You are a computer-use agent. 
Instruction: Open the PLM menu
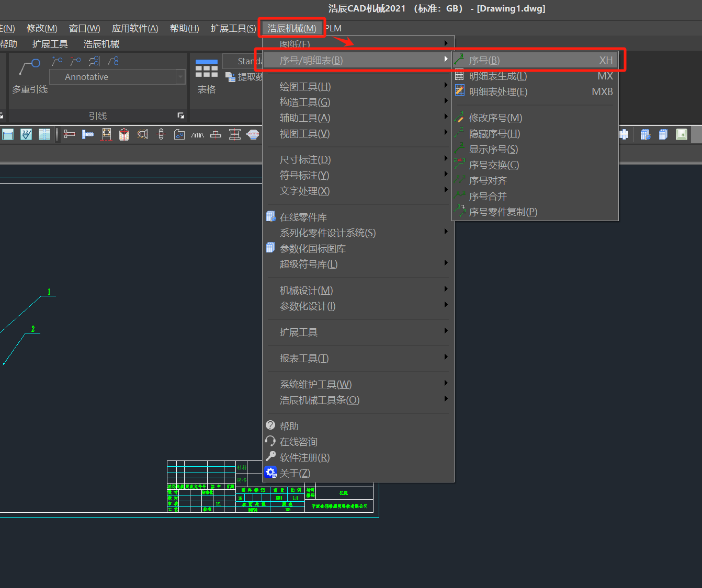tap(333, 28)
